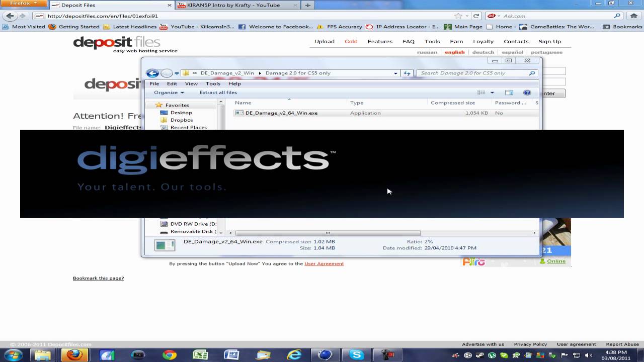Select Recent Places in Favorites

[x=189, y=127]
